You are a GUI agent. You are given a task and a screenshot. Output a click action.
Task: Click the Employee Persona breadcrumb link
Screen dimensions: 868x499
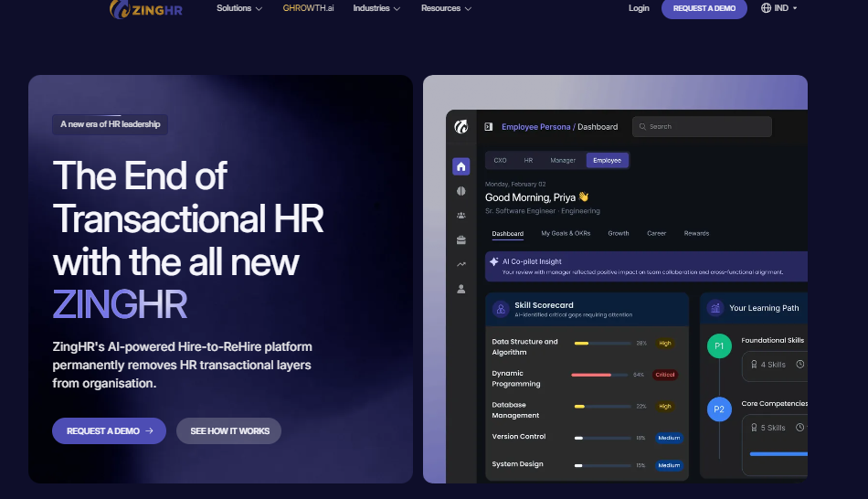535,127
